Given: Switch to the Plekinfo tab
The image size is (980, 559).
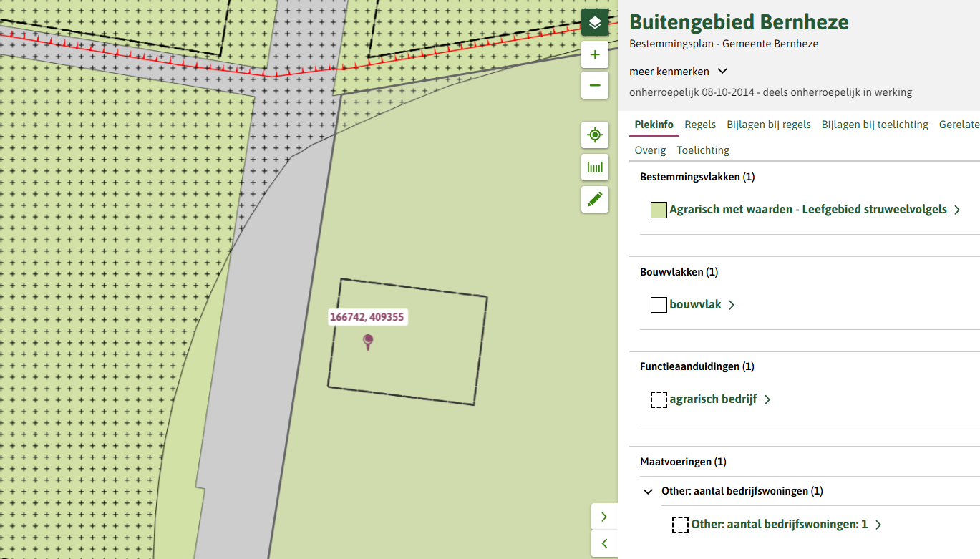Looking at the screenshot, I should pyautogui.click(x=654, y=125).
